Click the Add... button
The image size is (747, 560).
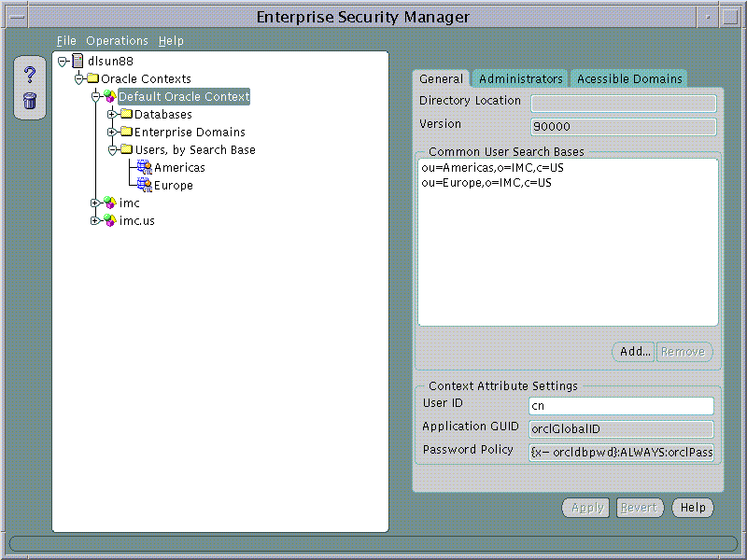(x=635, y=352)
